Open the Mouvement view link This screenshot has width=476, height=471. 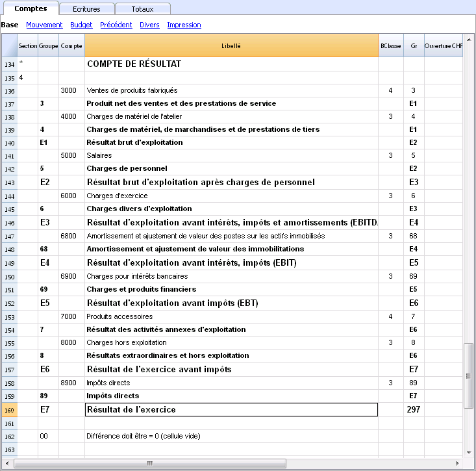(44, 25)
